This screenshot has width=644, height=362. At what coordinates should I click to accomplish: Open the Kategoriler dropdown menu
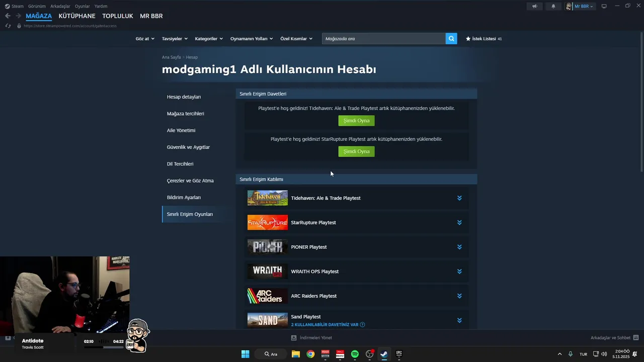pos(209,39)
